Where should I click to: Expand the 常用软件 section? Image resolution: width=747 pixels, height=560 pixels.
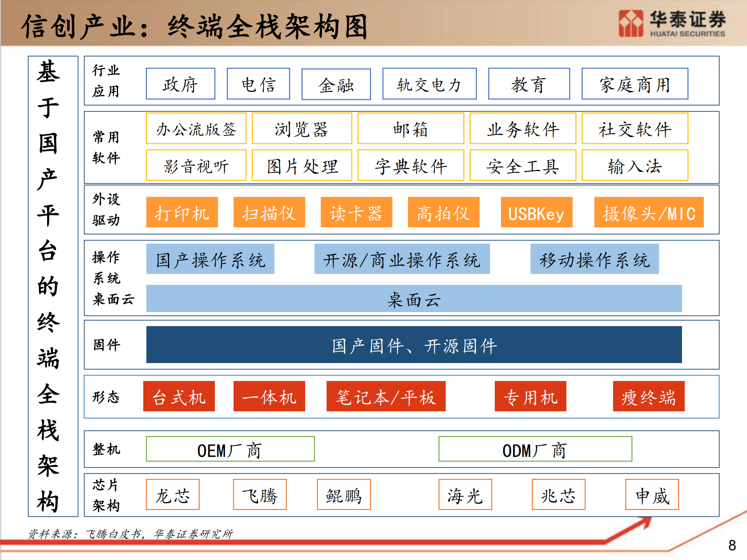click(x=106, y=147)
